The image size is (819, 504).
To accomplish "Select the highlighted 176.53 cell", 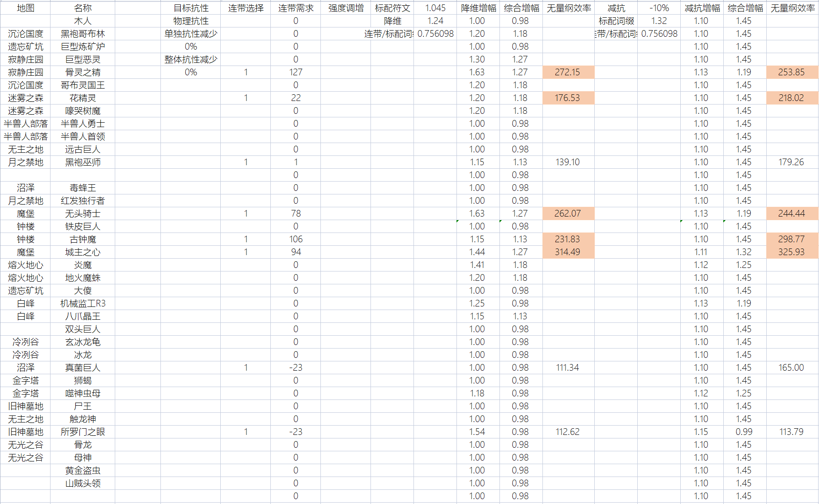I will [569, 98].
